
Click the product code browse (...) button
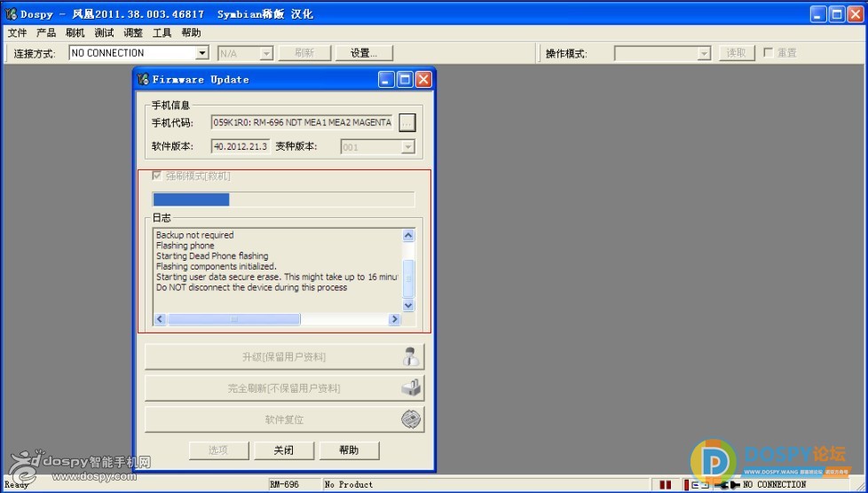406,123
